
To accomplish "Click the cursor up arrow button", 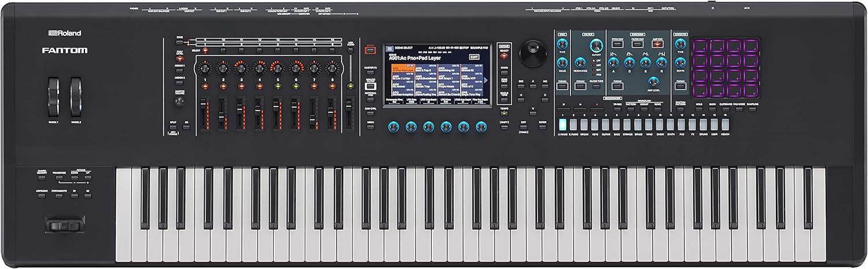I will pyautogui.click(x=533, y=86).
